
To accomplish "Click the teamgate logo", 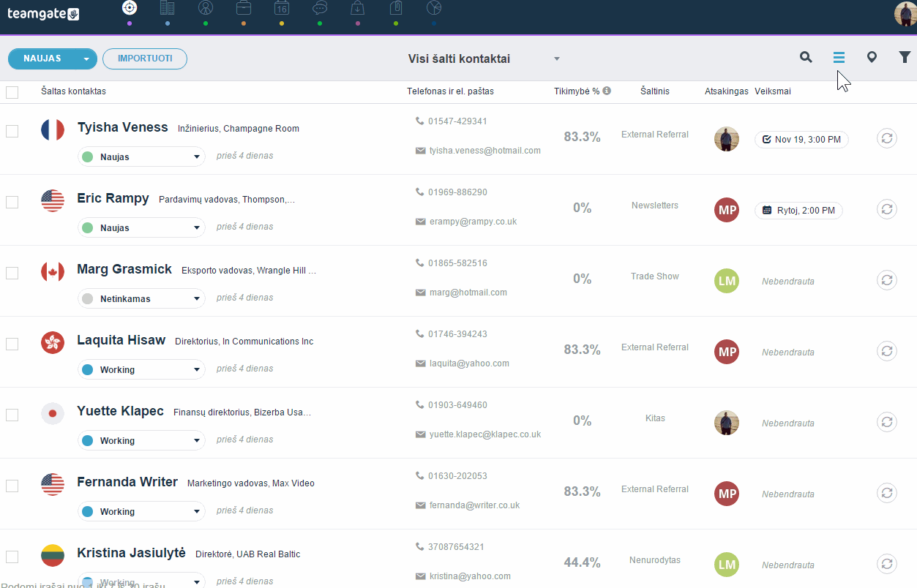I will pos(43,13).
